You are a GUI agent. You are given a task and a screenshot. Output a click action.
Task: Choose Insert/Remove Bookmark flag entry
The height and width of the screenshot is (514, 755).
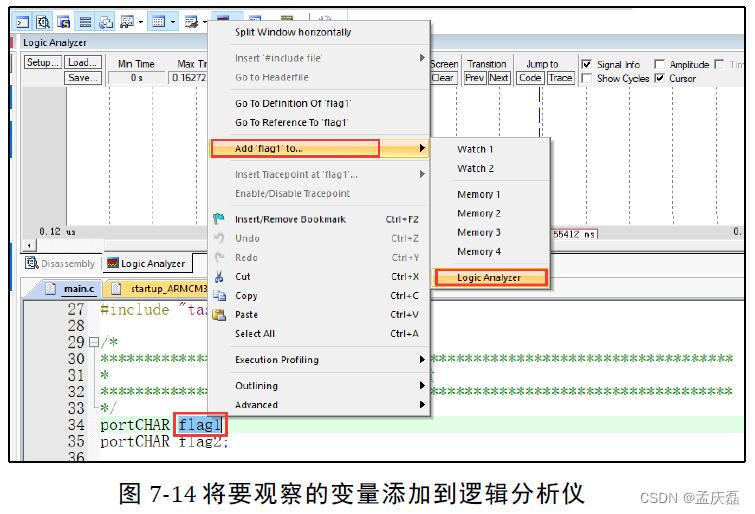(319, 220)
